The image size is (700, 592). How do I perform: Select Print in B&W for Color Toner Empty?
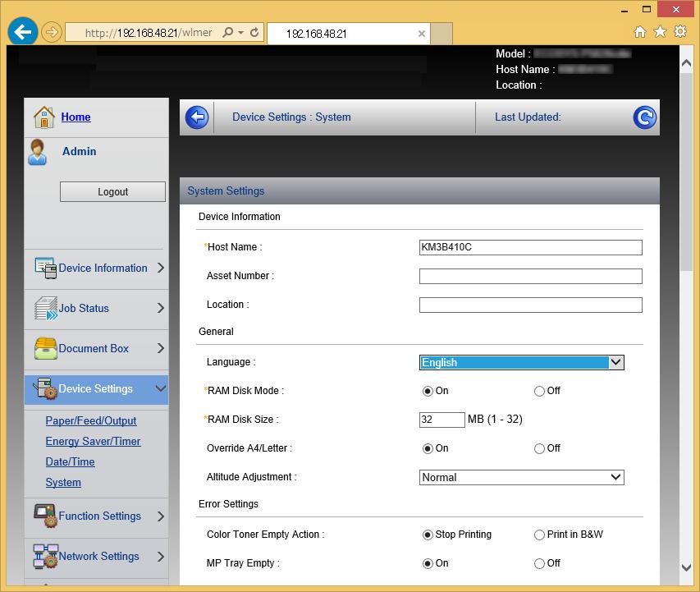[x=539, y=535]
